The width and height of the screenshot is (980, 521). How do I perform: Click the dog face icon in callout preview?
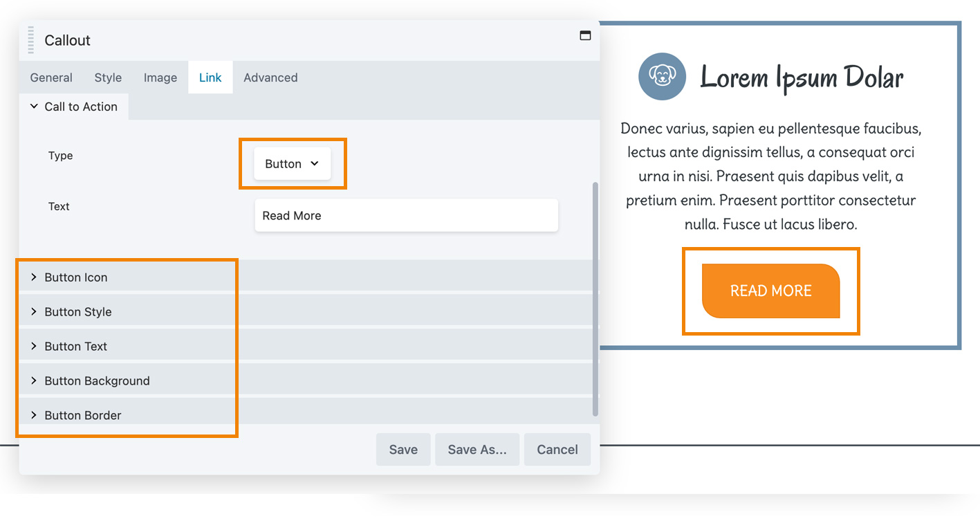pos(662,76)
